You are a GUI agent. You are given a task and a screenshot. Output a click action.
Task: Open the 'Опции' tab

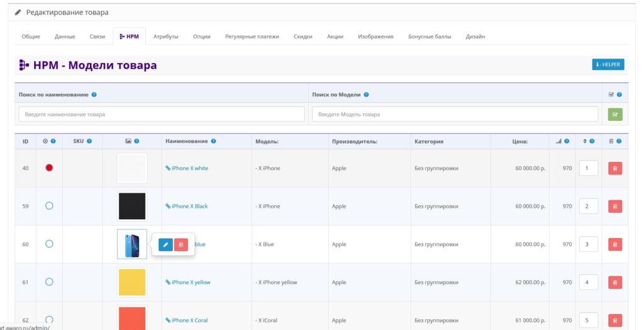(x=202, y=36)
